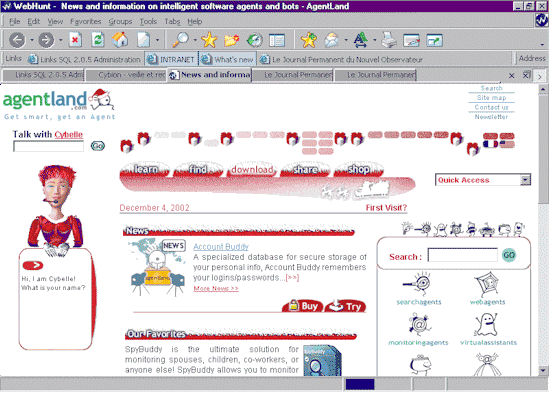Click the printer icon in toolbar
The height and width of the screenshot is (393, 550).
pyautogui.click(x=389, y=40)
